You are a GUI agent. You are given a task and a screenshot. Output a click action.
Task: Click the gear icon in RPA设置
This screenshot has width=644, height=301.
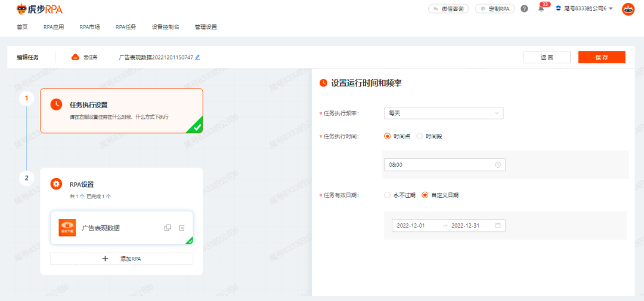coord(56,184)
